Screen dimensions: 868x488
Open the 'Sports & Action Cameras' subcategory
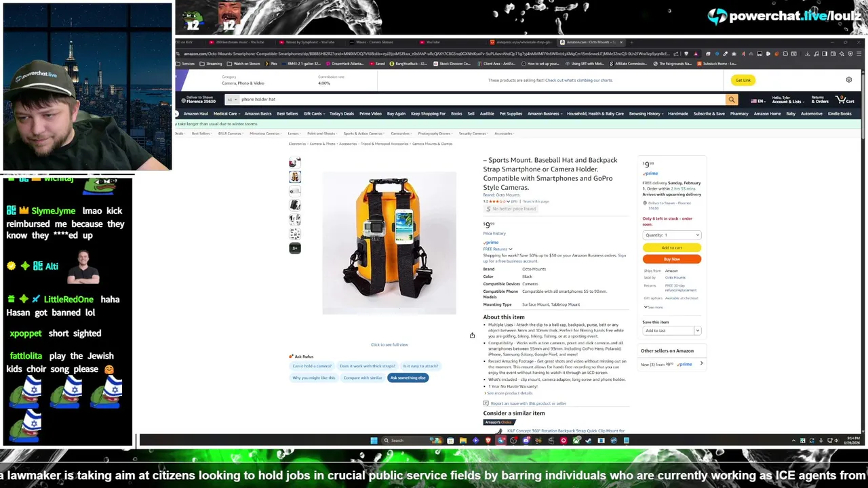(363, 134)
